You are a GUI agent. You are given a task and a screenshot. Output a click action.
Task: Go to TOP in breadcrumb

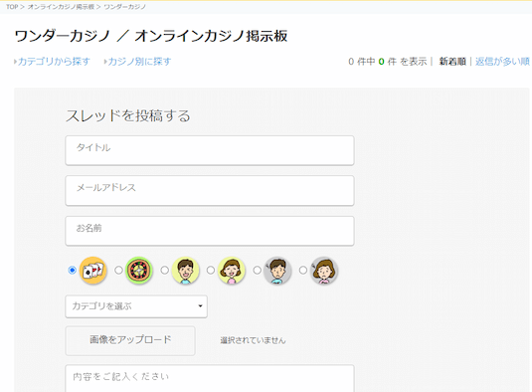12,7
